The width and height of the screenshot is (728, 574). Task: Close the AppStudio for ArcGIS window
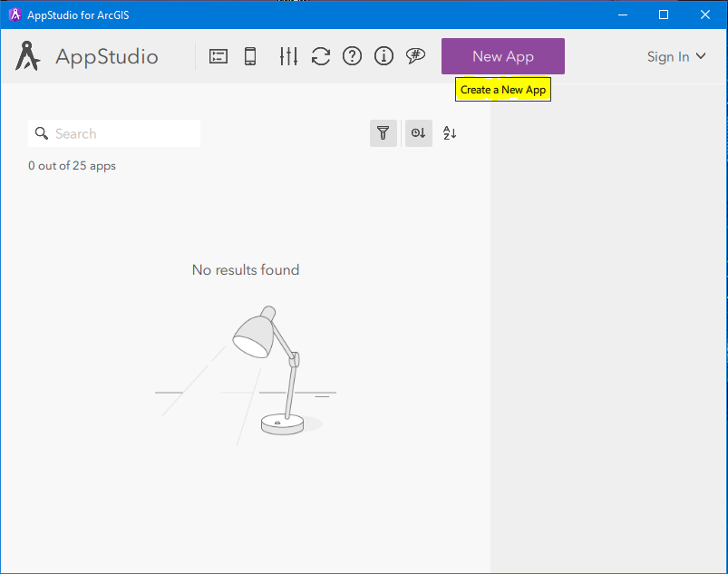pos(704,15)
